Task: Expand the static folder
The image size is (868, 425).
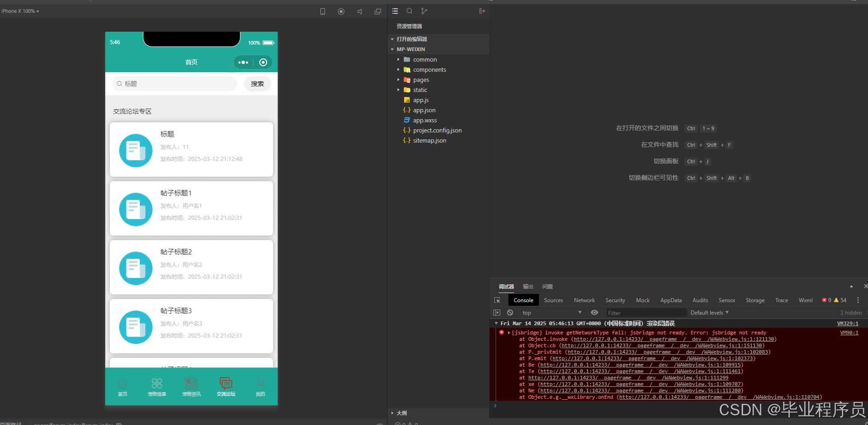Action: coord(438,90)
